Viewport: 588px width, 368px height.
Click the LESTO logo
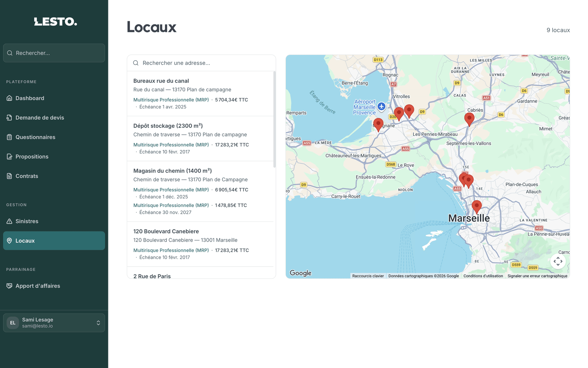tap(55, 21)
